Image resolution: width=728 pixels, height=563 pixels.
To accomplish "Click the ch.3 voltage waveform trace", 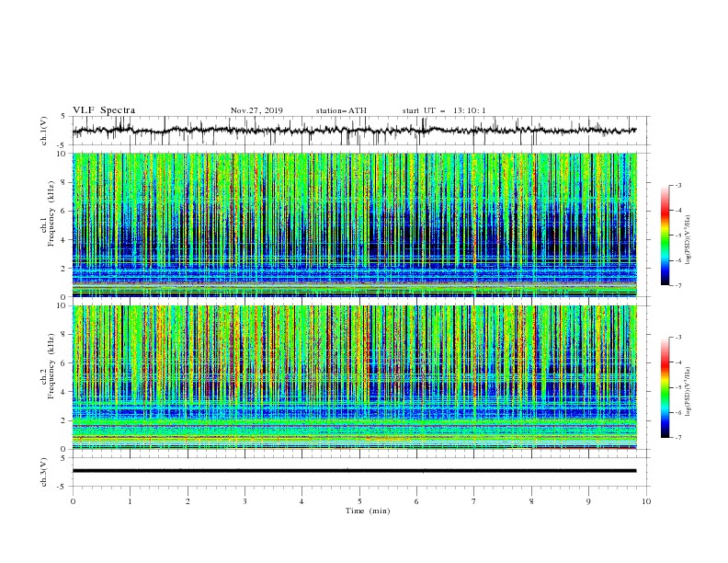I will click(x=354, y=471).
